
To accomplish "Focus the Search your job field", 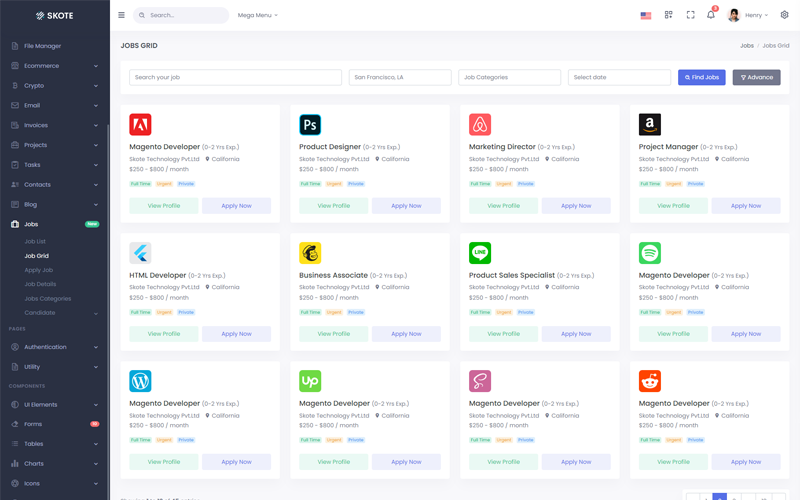I will (x=235, y=78).
